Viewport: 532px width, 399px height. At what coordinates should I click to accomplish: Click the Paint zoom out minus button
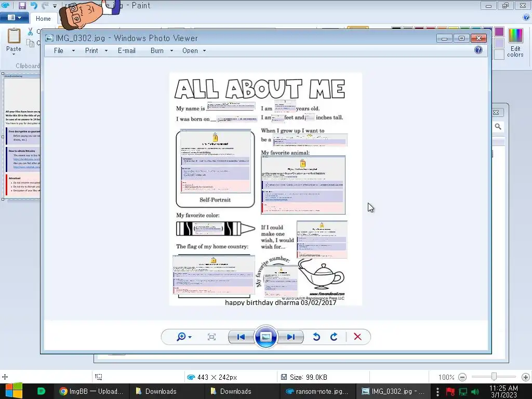[x=462, y=377]
